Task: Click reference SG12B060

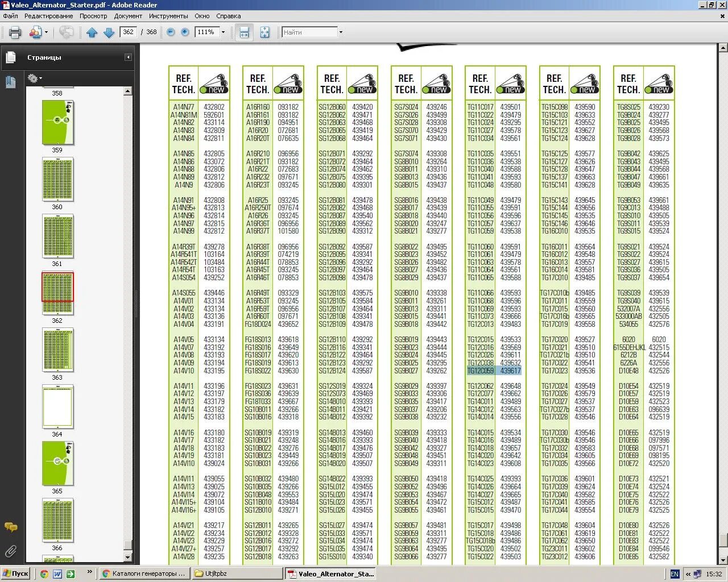Action: [332, 107]
